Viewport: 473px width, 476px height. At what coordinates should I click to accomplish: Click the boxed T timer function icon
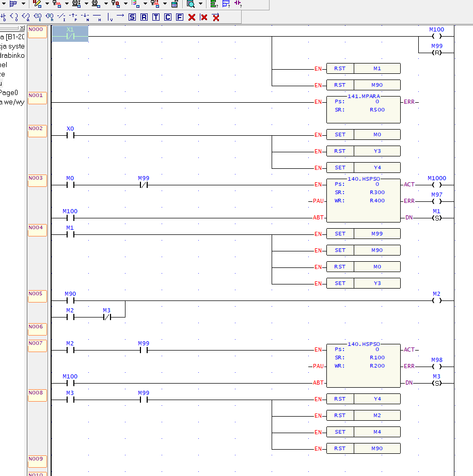pos(156,17)
